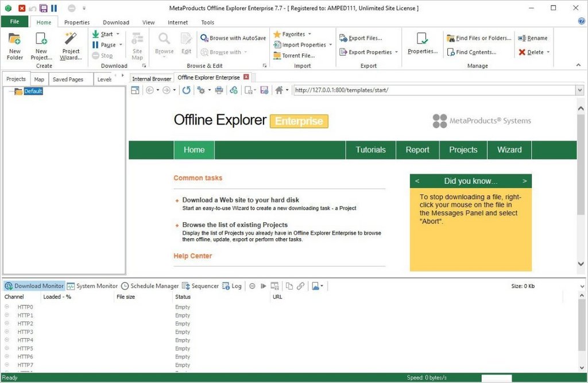Open the Log panel
588x383 pixels.
(x=232, y=286)
